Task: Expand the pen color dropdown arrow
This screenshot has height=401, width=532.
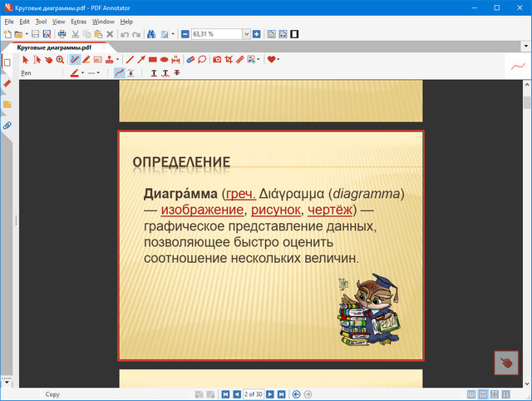Action: [81, 73]
